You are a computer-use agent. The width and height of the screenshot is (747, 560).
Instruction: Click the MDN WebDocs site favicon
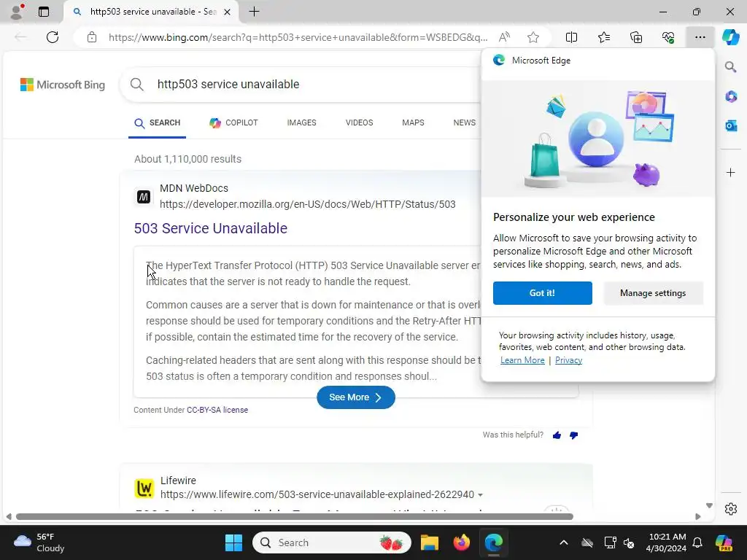(144, 197)
